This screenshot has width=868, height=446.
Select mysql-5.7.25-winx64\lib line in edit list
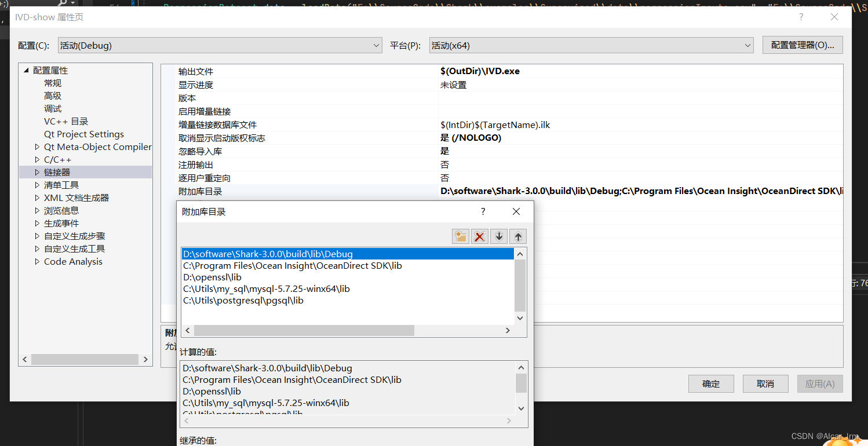tap(348, 288)
